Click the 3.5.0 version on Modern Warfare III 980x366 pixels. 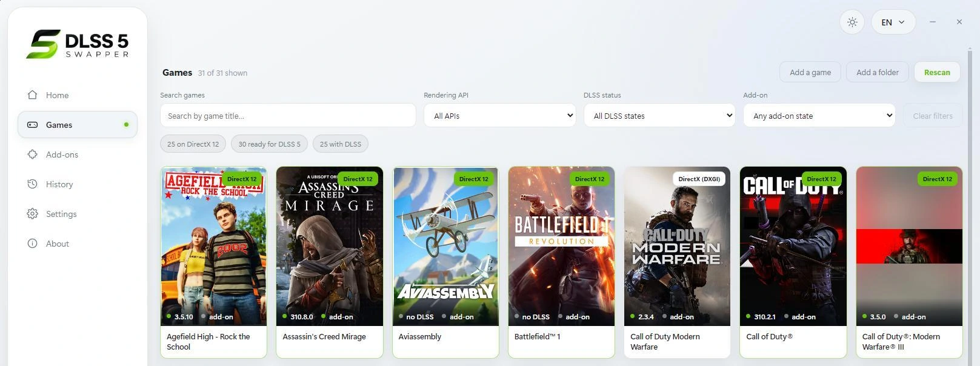878,317
